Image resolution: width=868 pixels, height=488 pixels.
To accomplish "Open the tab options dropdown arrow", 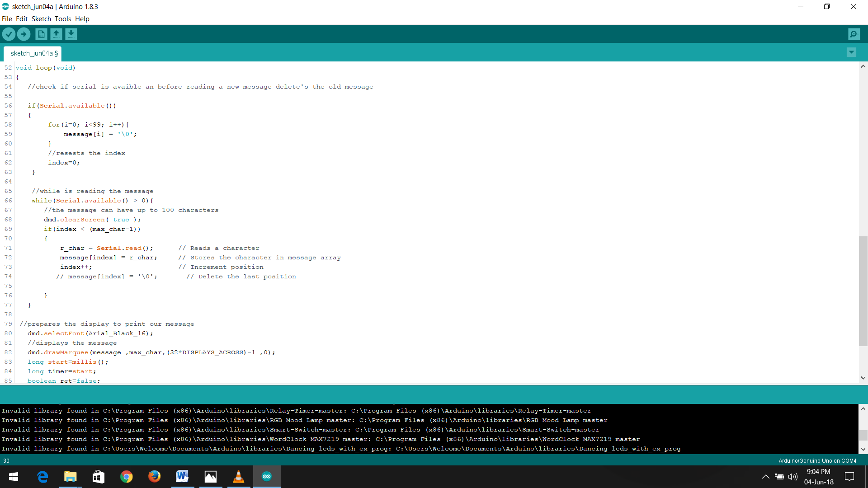I will coord(851,52).
